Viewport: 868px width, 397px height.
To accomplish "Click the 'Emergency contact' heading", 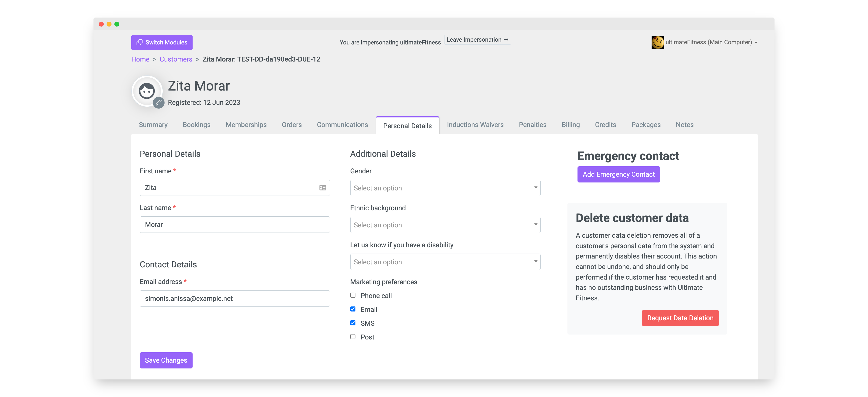I will tap(628, 156).
